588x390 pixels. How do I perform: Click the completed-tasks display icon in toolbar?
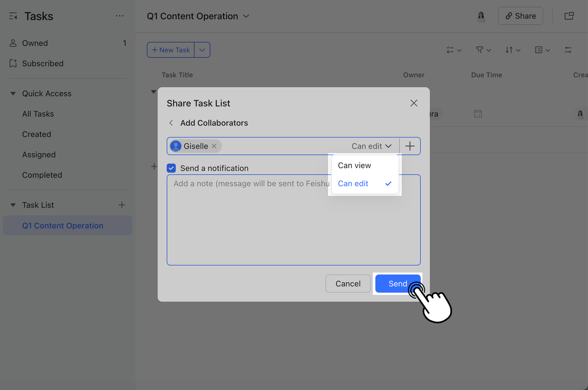451,50
